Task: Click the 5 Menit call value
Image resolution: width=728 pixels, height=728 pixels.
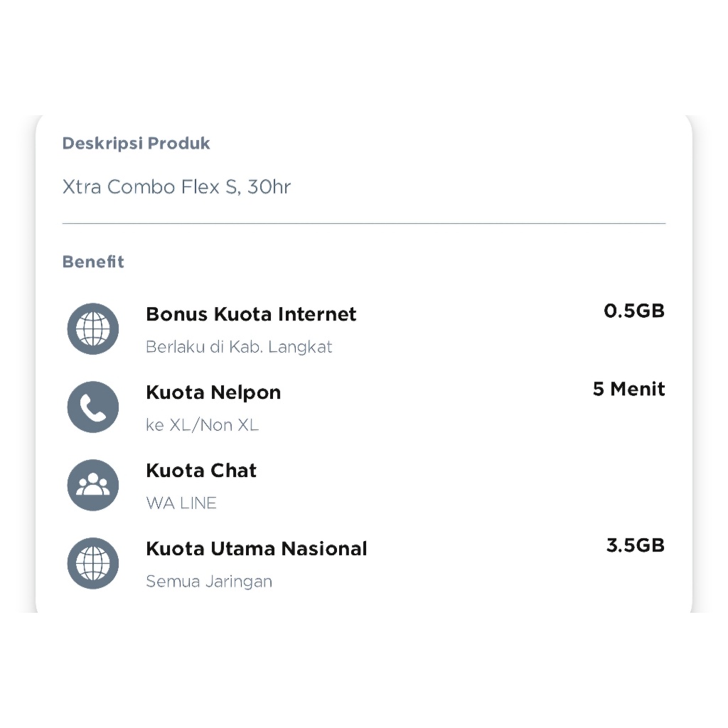Action: coord(628,389)
